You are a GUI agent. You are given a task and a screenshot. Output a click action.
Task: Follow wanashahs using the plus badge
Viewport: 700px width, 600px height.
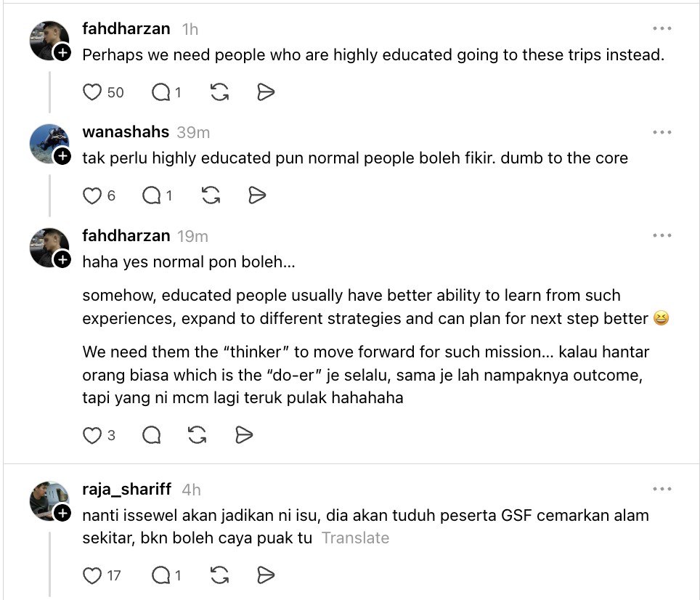pyautogui.click(x=62, y=156)
